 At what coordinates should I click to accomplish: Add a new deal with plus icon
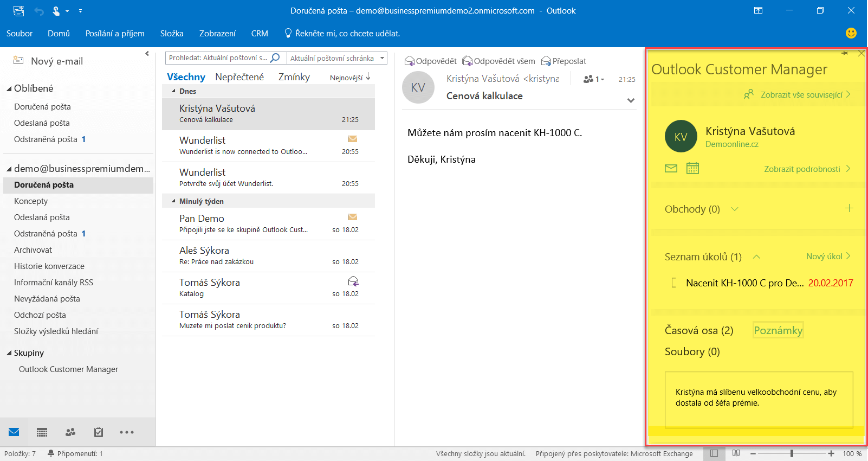click(849, 208)
